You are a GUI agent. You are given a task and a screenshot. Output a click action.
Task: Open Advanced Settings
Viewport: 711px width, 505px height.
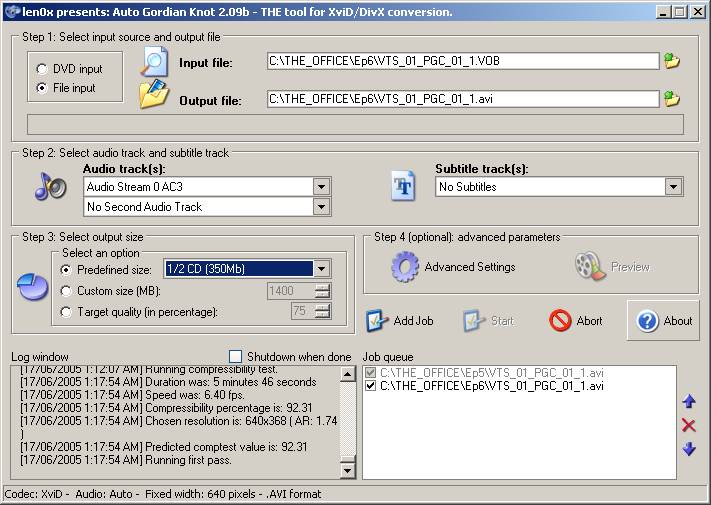coord(453,267)
